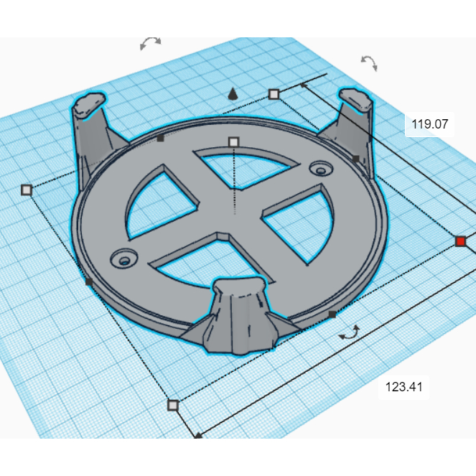Screen dimensions: 476x476
Task: Click the rotation arrow handle at top-left
Action: pyautogui.click(x=151, y=44)
